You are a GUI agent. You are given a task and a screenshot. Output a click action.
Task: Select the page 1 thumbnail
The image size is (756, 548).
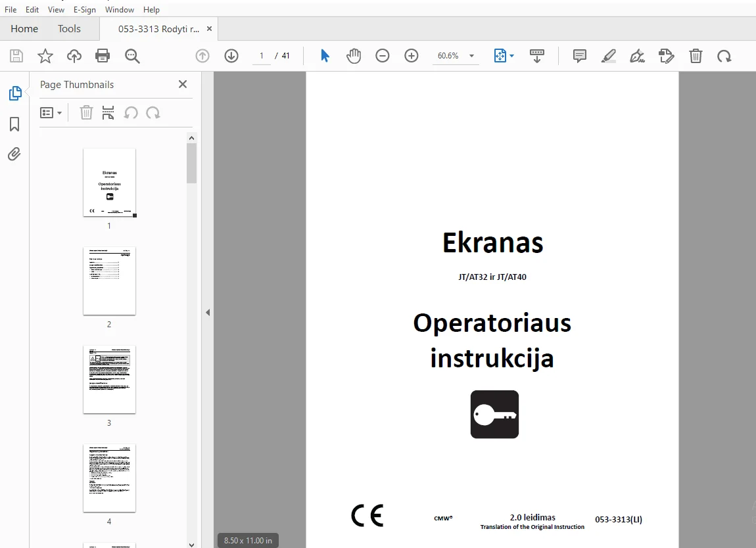coord(109,183)
